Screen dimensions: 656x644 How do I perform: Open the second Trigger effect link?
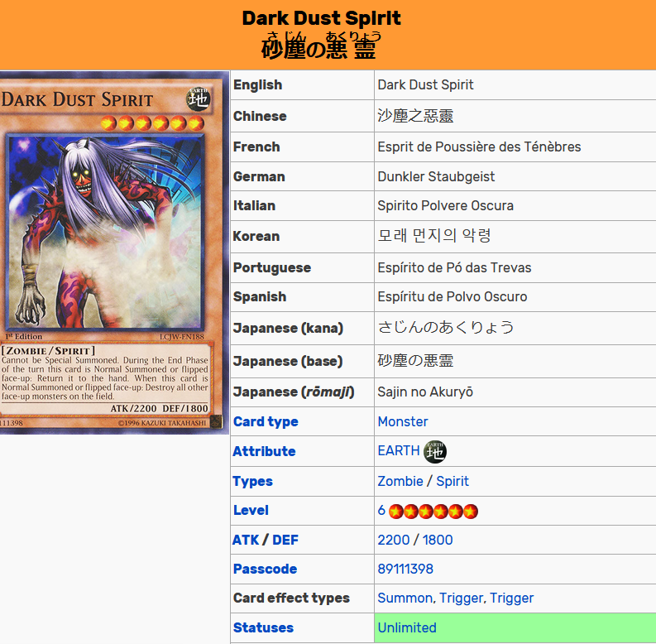[512, 598]
